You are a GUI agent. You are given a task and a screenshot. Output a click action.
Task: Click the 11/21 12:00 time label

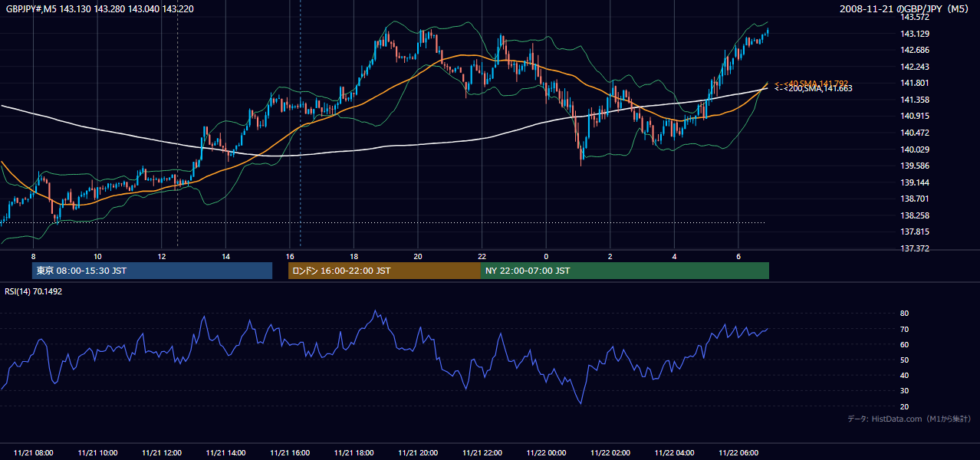click(162, 453)
